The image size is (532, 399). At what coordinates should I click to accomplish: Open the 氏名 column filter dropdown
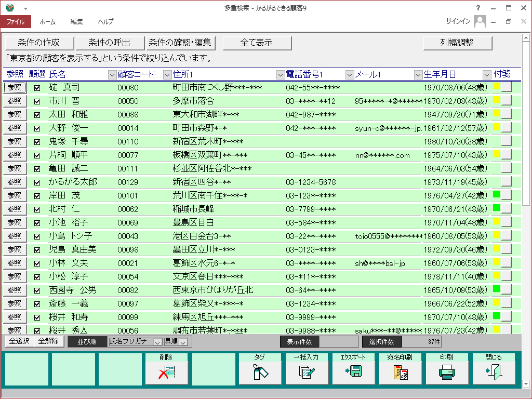click(112, 75)
